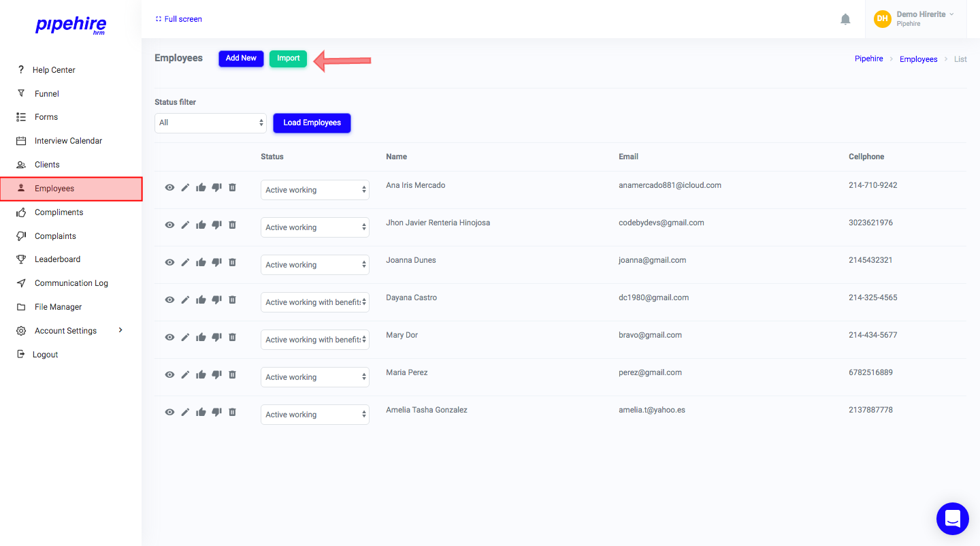Image resolution: width=980 pixels, height=546 pixels.
Task: View Amelia Tasha Gonzalez's details
Action: (169, 411)
